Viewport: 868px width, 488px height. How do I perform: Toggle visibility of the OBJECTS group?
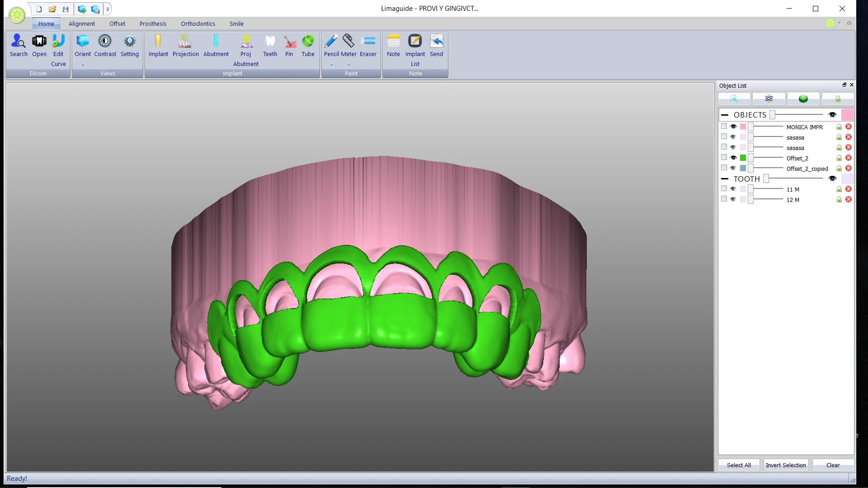[832, 115]
